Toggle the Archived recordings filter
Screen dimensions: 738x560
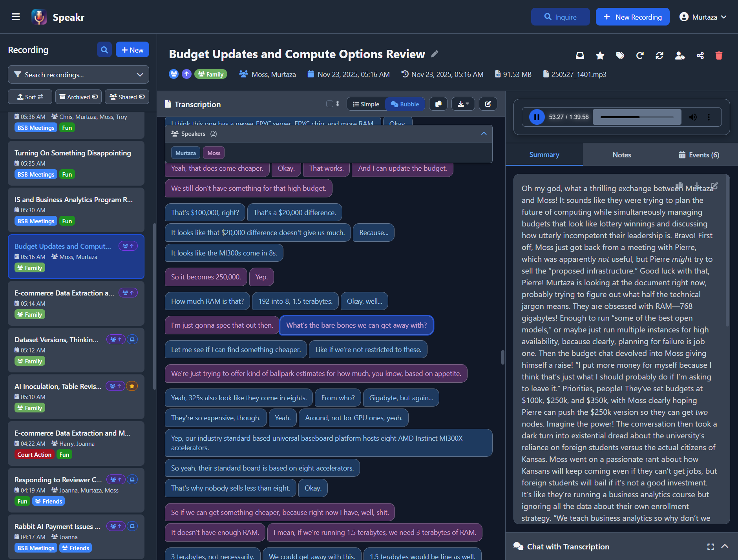(x=78, y=97)
